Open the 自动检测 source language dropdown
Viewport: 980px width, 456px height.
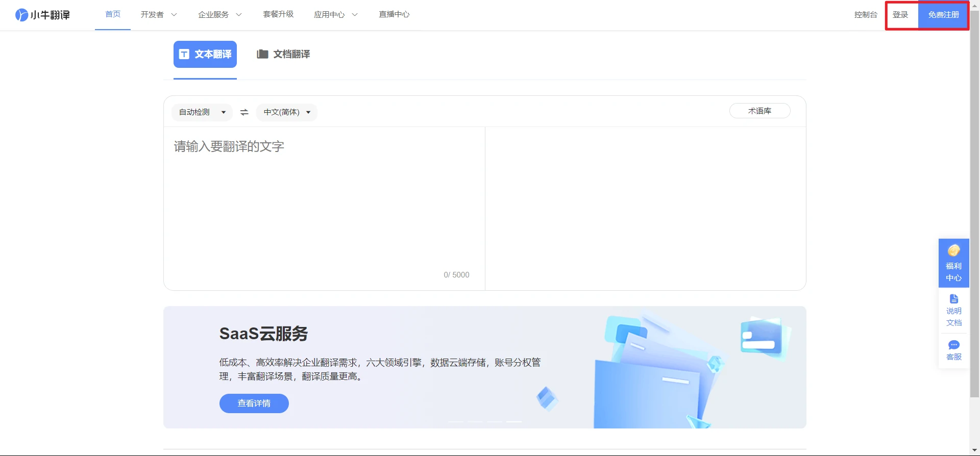pyautogui.click(x=202, y=112)
